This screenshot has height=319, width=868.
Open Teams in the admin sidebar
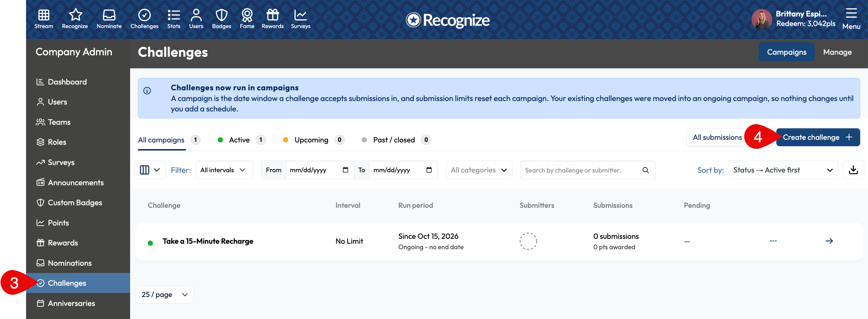point(78,122)
